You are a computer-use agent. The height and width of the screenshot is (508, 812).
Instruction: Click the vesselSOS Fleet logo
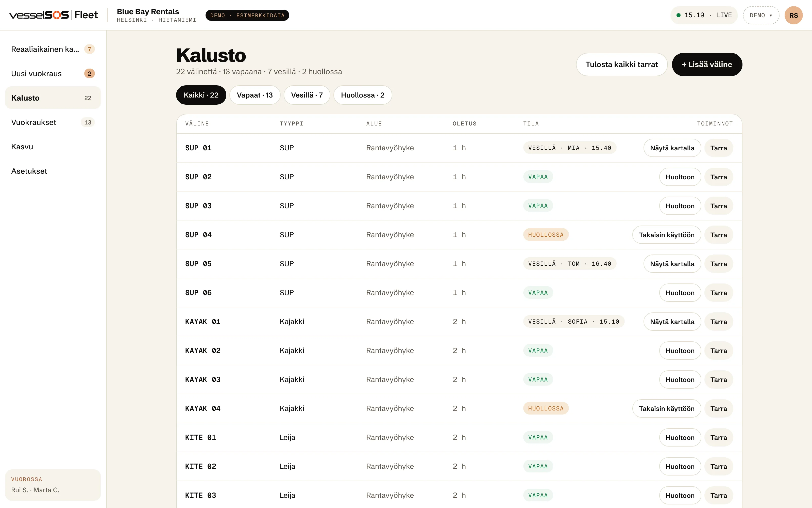click(x=54, y=15)
